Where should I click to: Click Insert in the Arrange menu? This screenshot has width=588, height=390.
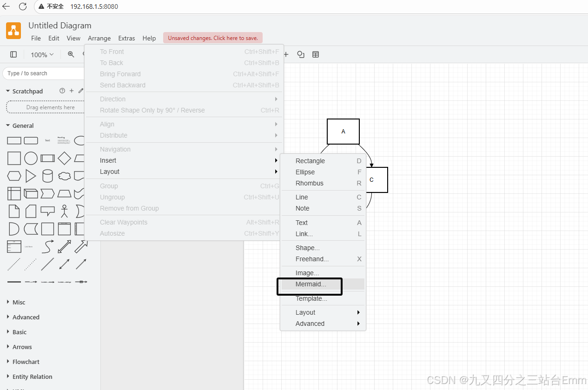(x=184, y=160)
